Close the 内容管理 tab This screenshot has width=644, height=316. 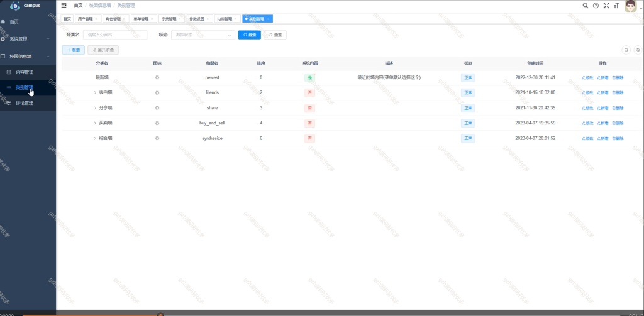(235, 19)
